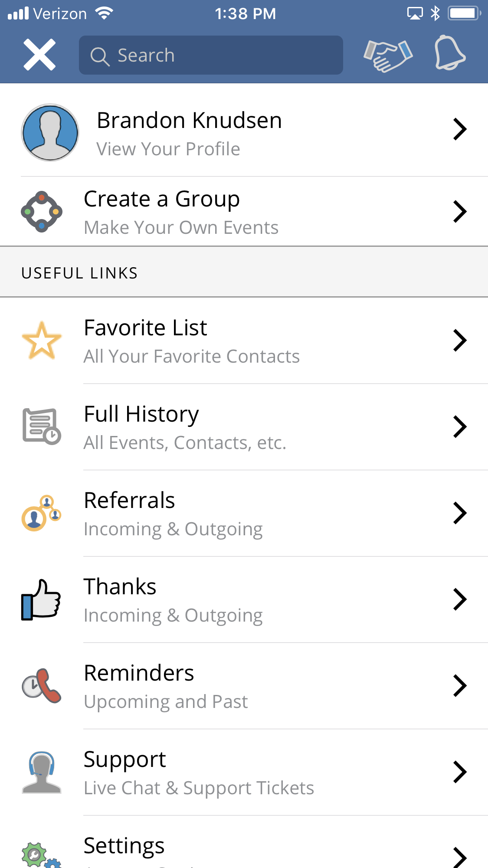Click the Create a Group circle icon
This screenshot has height=868, width=488.
(42, 212)
